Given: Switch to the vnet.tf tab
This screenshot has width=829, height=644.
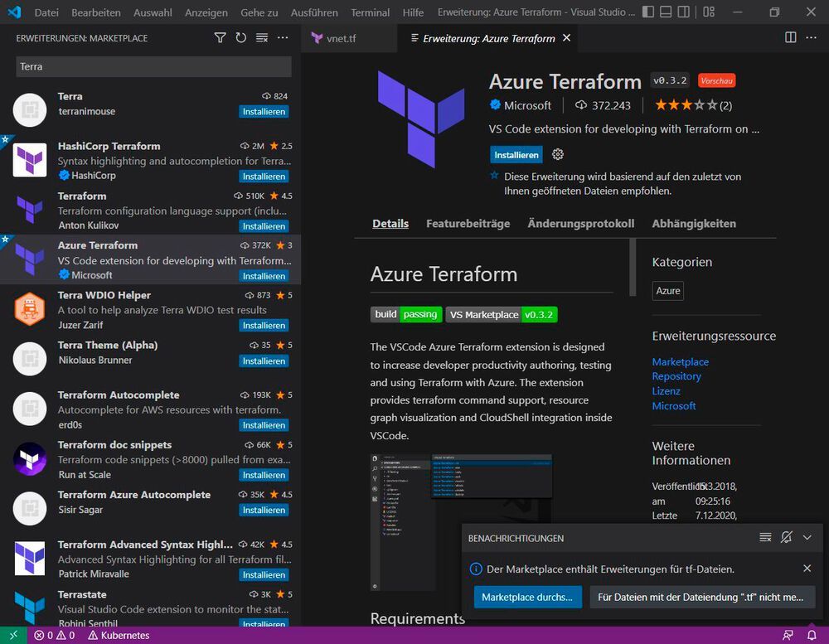Looking at the screenshot, I should coord(349,38).
